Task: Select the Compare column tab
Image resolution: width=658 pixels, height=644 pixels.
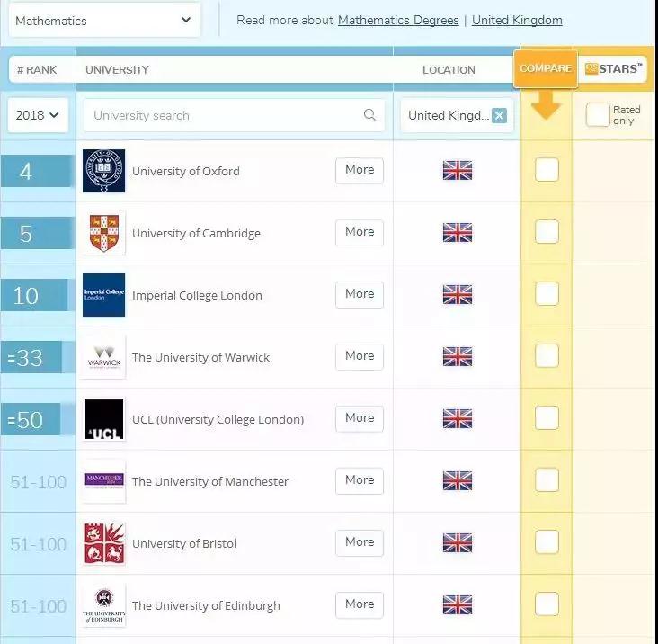Action: click(x=545, y=69)
